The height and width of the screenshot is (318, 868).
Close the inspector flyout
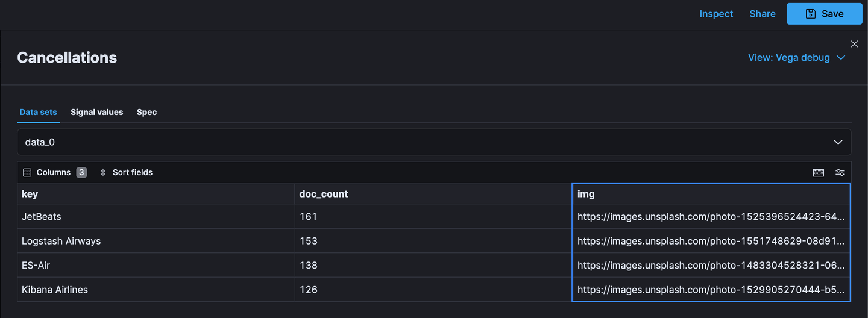click(x=854, y=44)
